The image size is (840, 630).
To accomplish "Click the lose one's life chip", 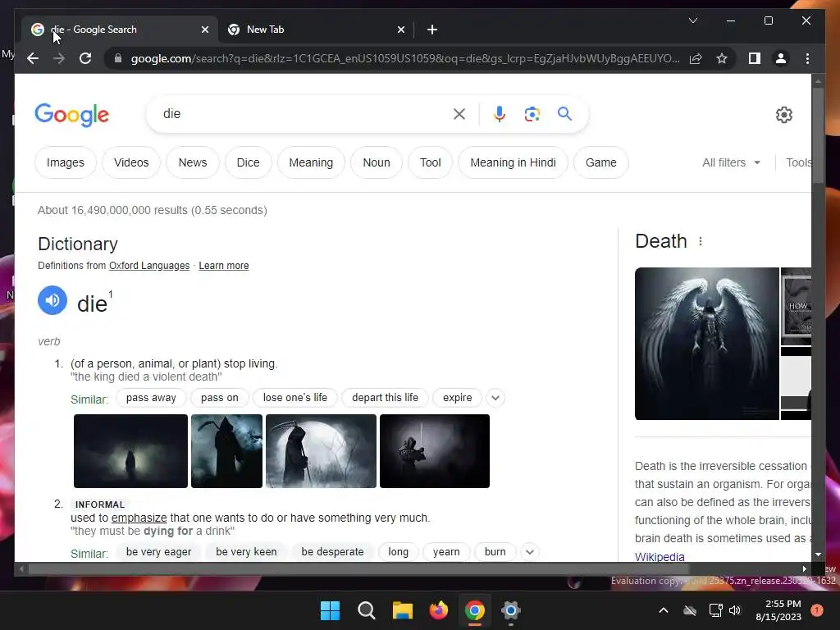I will (294, 398).
